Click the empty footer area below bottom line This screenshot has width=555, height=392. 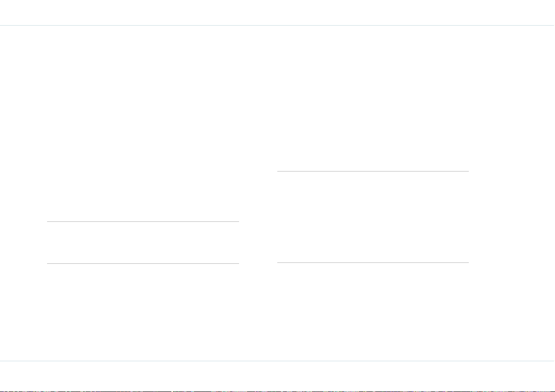pos(278,376)
